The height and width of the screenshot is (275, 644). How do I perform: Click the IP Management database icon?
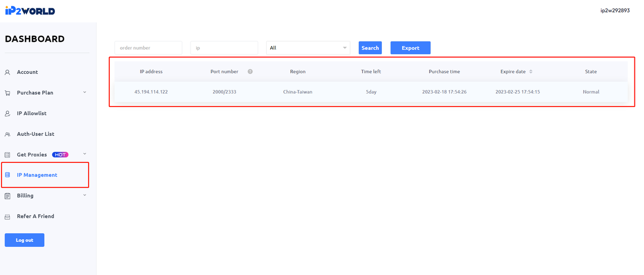[8, 175]
